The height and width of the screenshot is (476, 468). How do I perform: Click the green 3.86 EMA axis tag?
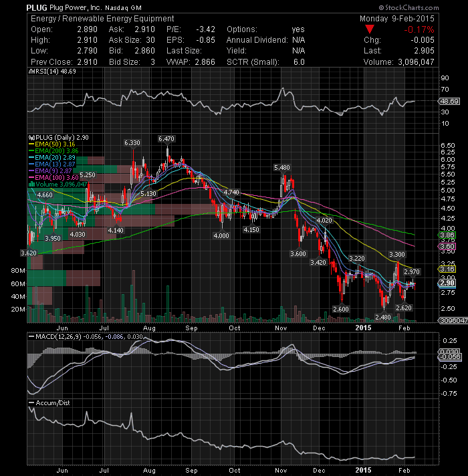(x=447, y=235)
